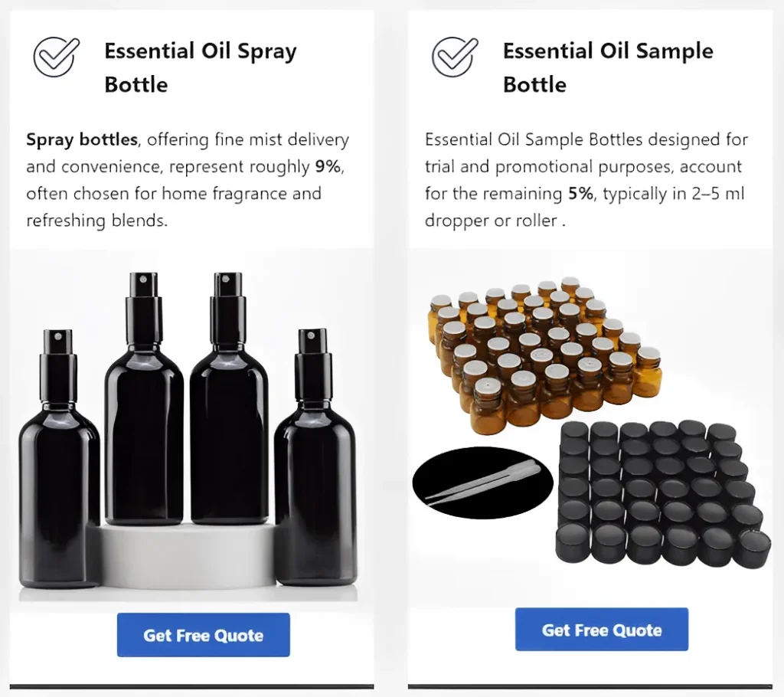Screen dimensions: 784x697
Task: Click the checkmark icon beside Essential Oil Spray Bottle
Action: click(x=57, y=57)
